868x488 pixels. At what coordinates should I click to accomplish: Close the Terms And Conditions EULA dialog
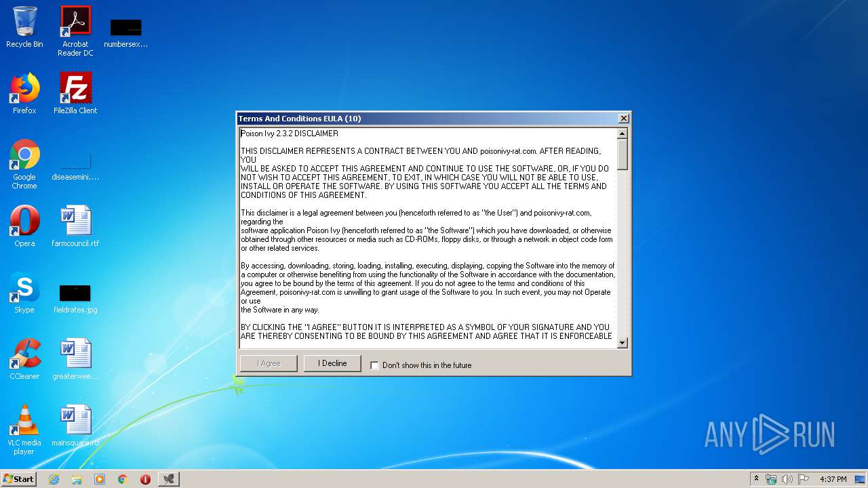pos(623,119)
